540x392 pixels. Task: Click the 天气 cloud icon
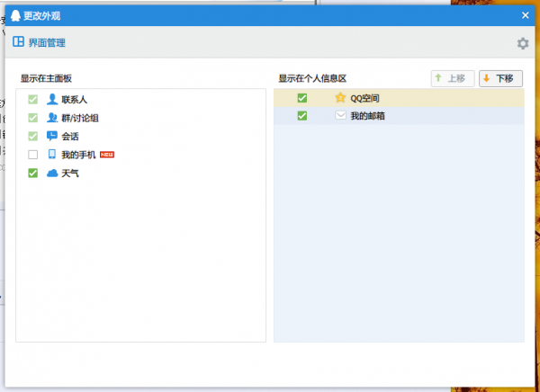(52, 173)
